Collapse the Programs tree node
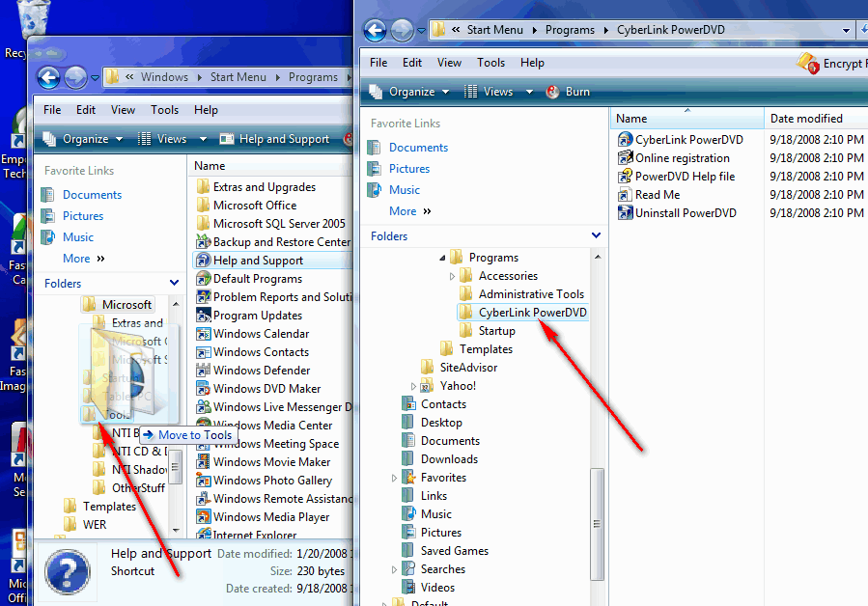Viewport: 868px width, 606px height. pyautogui.click(x=442, y=258)
